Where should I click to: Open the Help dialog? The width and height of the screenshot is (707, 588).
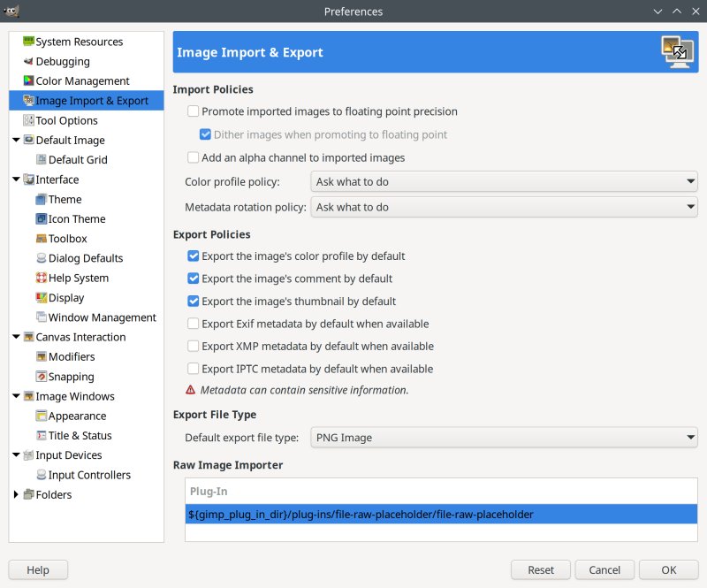(x=38, y=569)
